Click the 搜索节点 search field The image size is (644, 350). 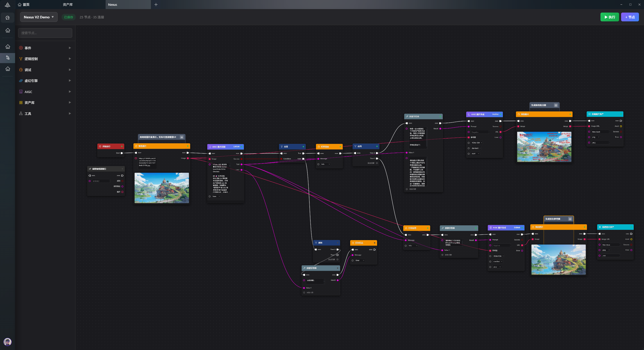[x=45, y=33]
